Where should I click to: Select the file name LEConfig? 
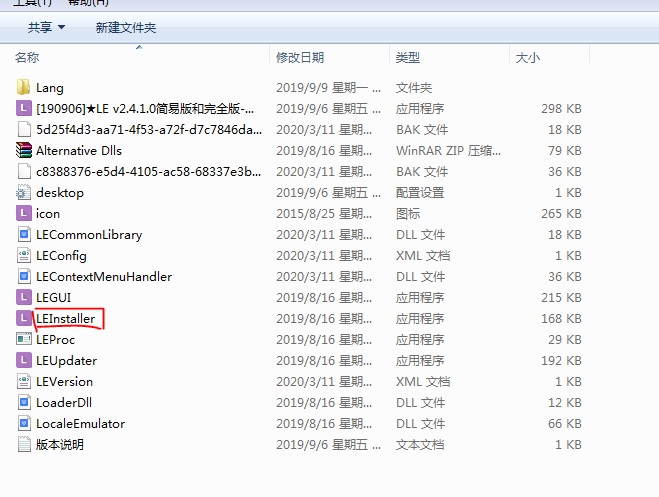click(x=61, y=255)
